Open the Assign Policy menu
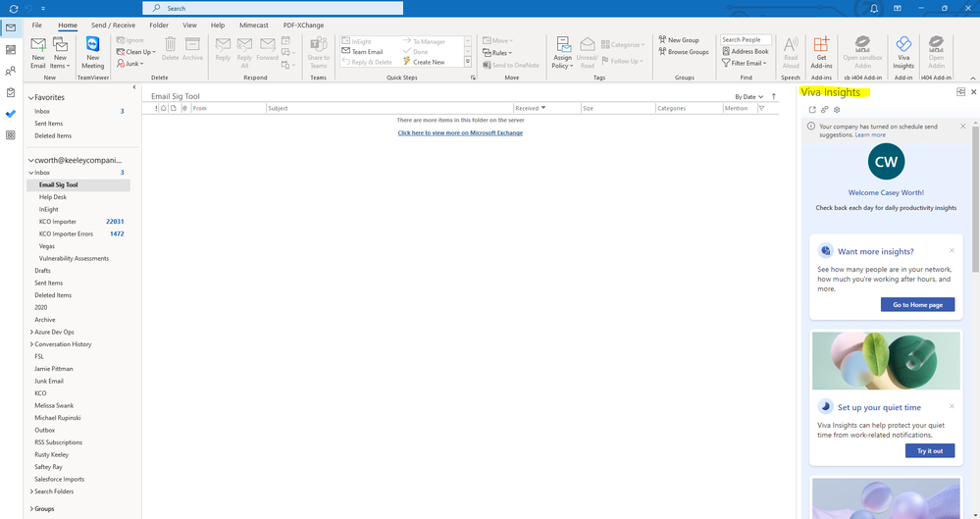Image resolution: width=980 pixels, height=519 pixels. pyautogui.click(x=562, y=53)
